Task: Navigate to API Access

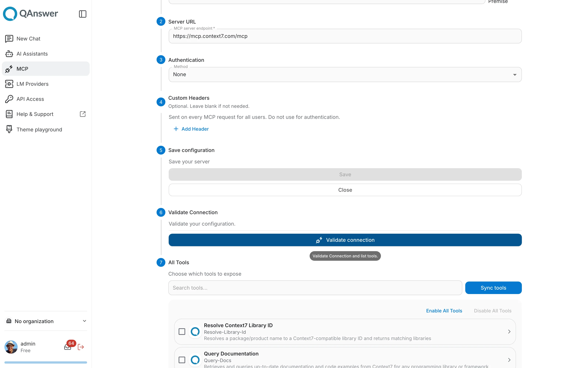Action: coord(46,99)
